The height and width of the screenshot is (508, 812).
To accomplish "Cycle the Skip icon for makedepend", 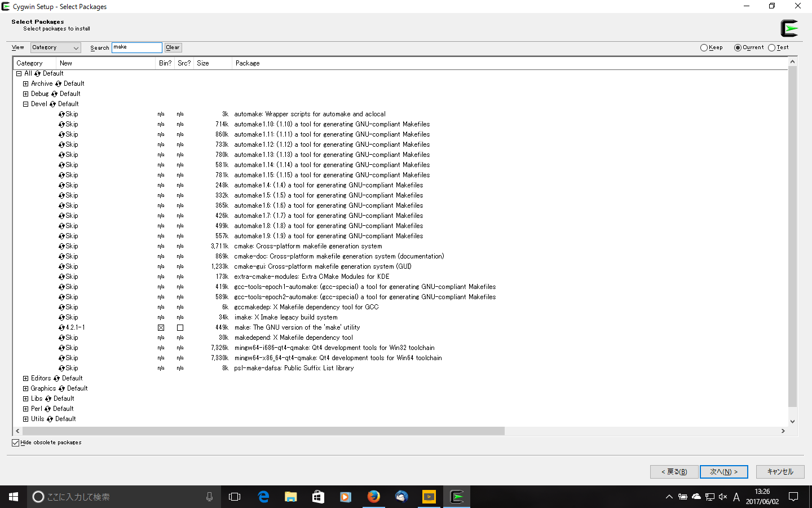I will [62, 338].
